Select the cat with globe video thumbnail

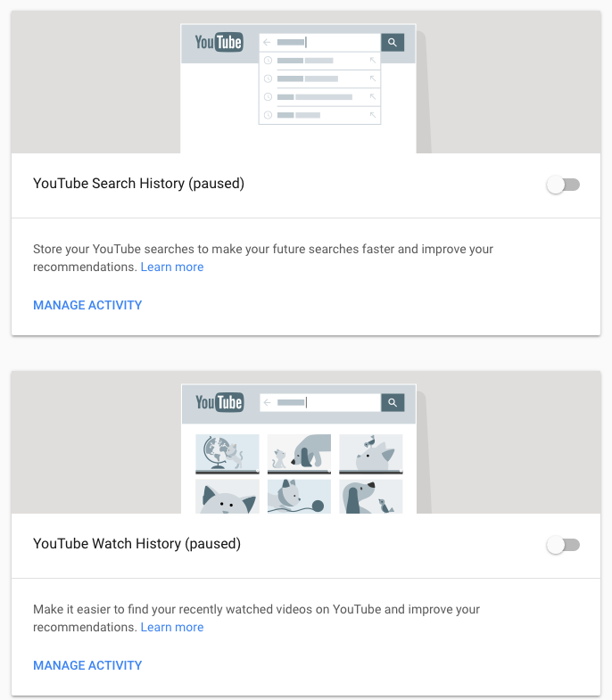227,454
